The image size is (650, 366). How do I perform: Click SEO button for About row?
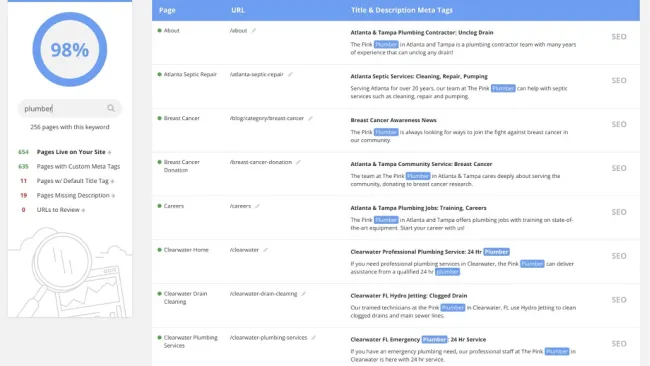pos(619,37)
